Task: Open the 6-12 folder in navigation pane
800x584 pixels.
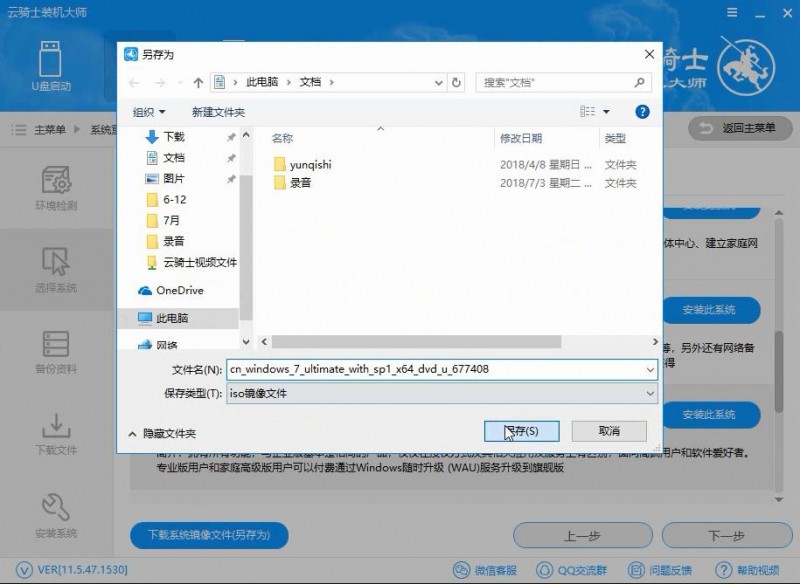Action: pos(166,199)
